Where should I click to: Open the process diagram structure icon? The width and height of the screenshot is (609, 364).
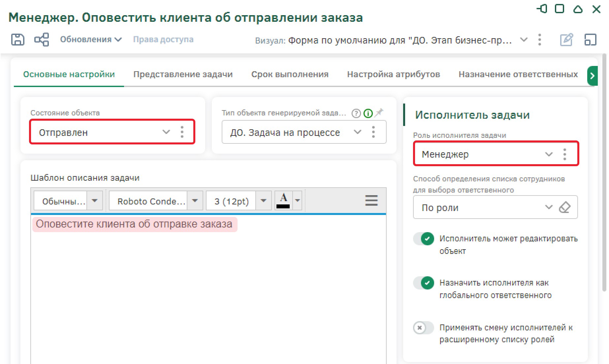click(x=42, y=40)
